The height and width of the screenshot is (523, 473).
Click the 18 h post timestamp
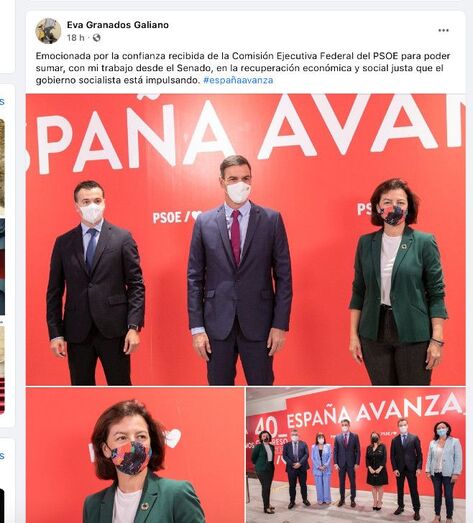pyautogui.click(x=75, y=38)
